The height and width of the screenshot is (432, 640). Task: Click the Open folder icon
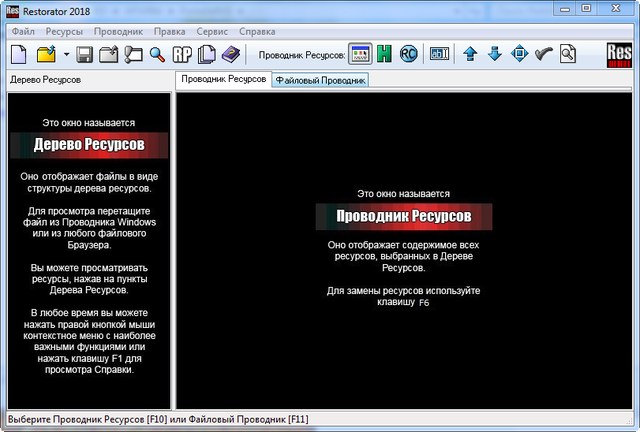(46, 54)
